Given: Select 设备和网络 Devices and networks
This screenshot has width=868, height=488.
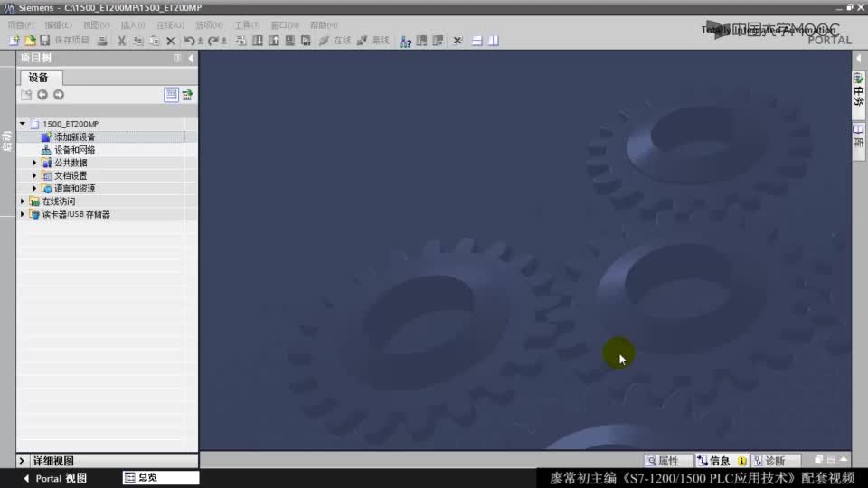Looking at the screenshot, I should pyautogui.click(x=75, y=149).
